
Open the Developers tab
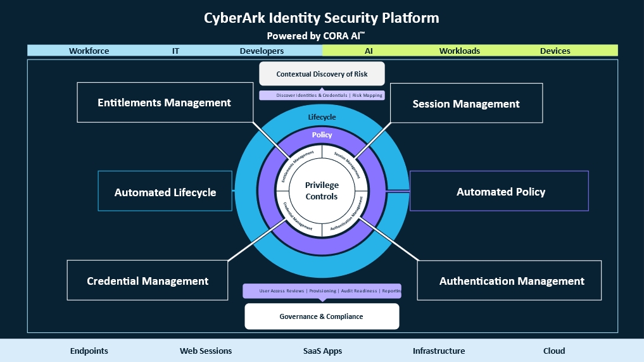point(262,51)
